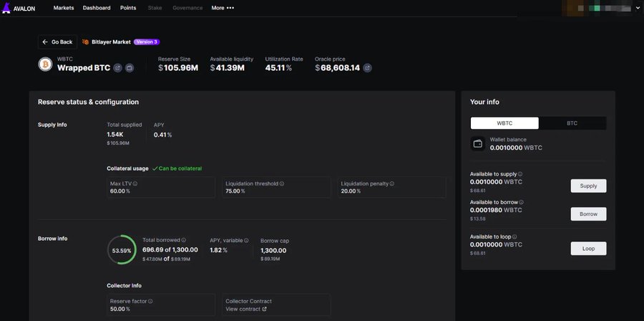Image resolution: width=644 pixels, height=321 pixels.
Task: Click the Go Back button
Action: pos(57,42)
